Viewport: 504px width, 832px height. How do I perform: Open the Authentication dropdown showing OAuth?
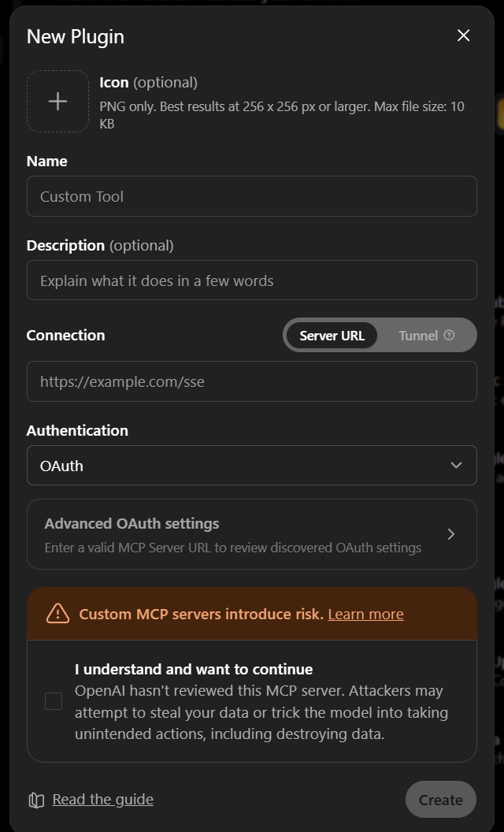(252, 466)
